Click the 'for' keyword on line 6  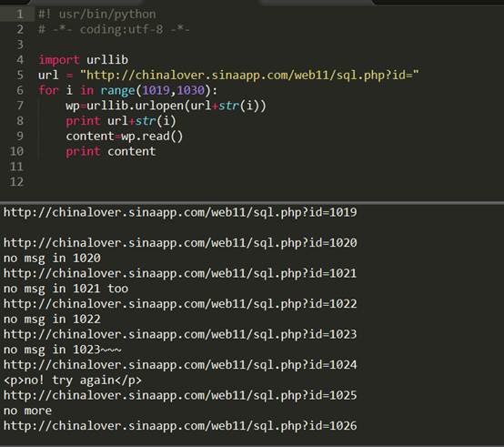pyautogui.click(x=48, y=90)
